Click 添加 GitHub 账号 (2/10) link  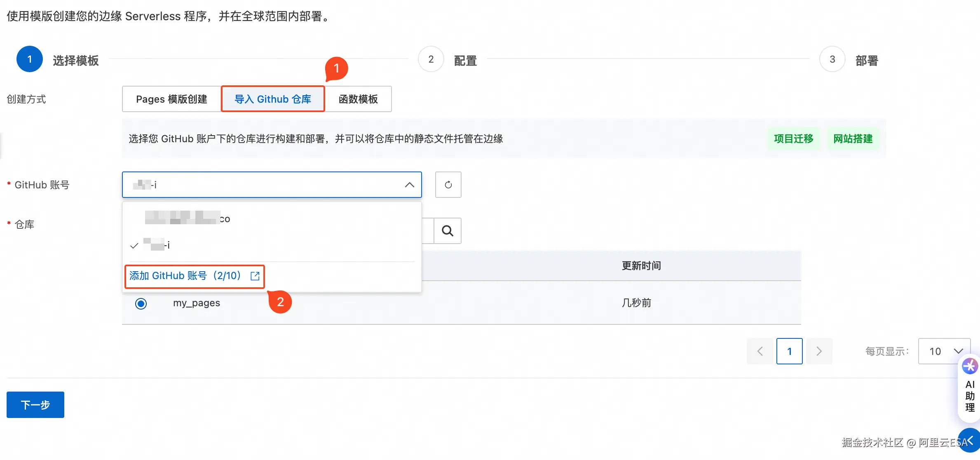[185, 276]
